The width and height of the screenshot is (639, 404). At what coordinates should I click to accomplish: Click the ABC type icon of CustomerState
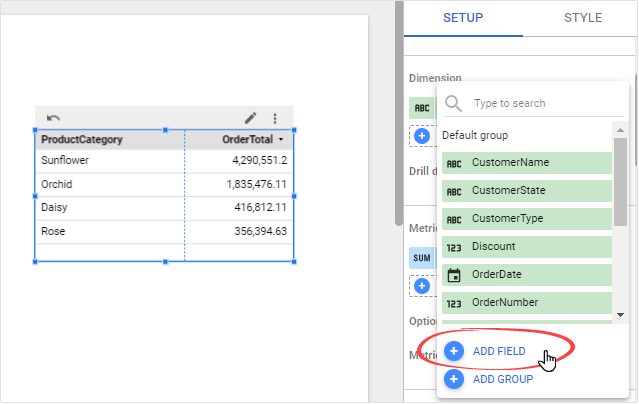pos(454,192)
